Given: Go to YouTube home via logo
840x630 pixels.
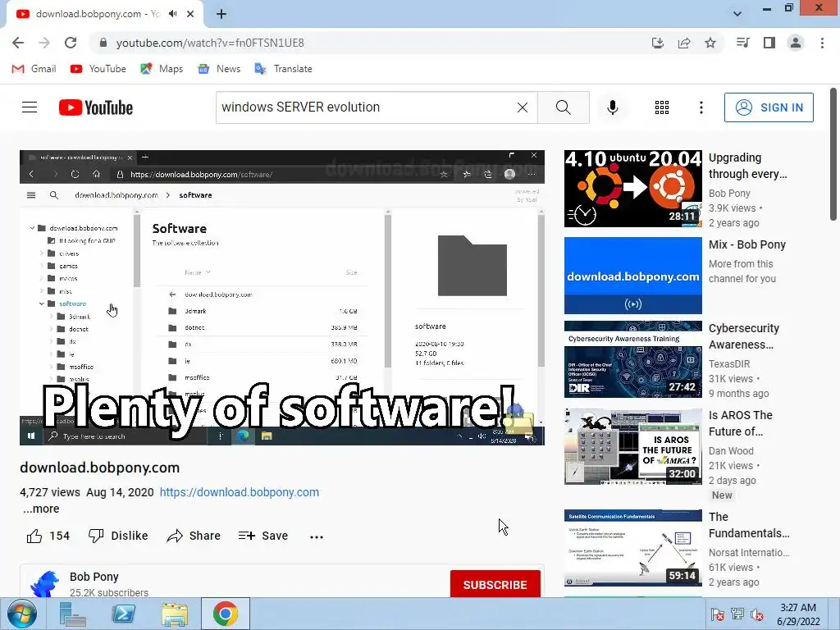Looking at the screenshot, I should tap(96, 107).
